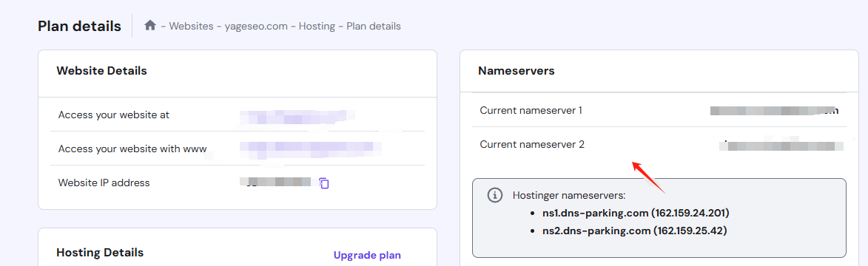This screenshot has width=868, height=266.
Task: Select the Website Details heading
Action: 102,71
